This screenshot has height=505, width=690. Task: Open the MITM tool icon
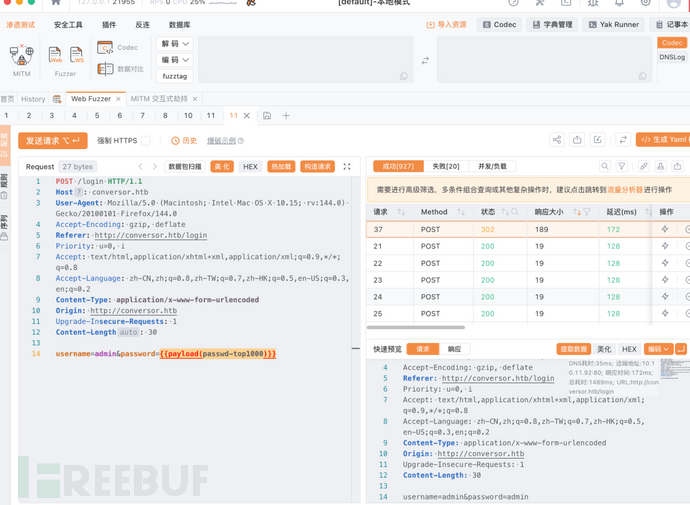pos(21,58)
